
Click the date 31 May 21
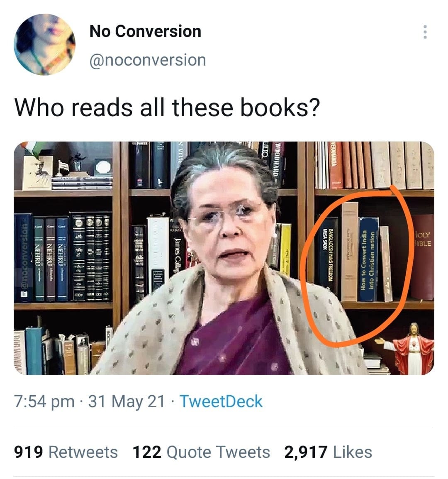click(x=127, y=401)
